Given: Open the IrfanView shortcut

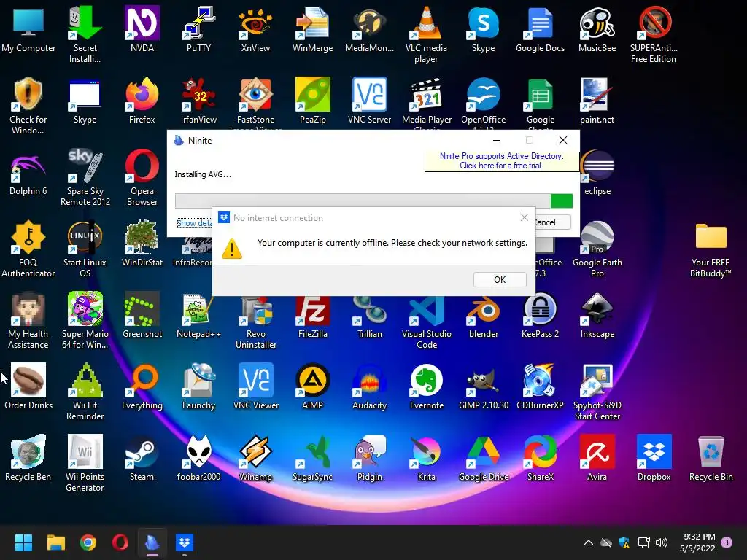Looking at the screenshot, I should (x=198, y=100).
